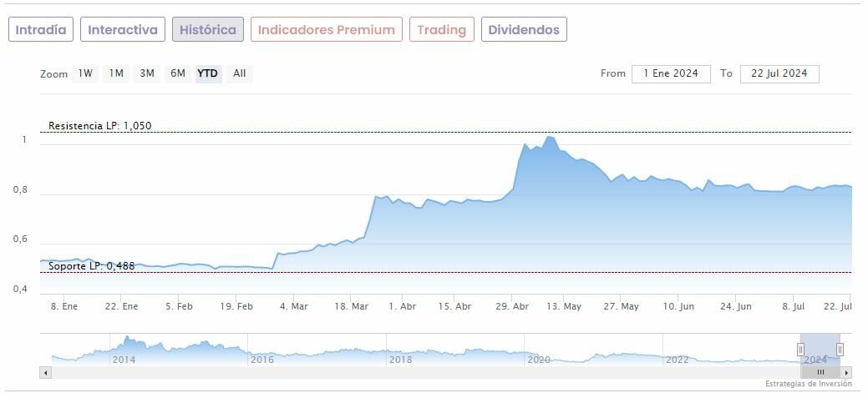868x398 pixels.
Task: Open the Estrategias de Inversión credit link
Action: click(x=808, y=384)
